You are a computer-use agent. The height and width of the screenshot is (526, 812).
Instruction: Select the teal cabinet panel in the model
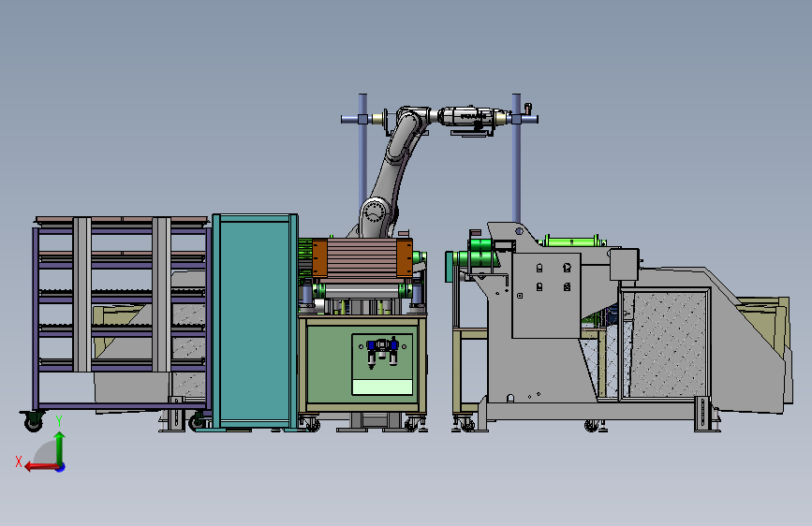[x=255, y=321]
